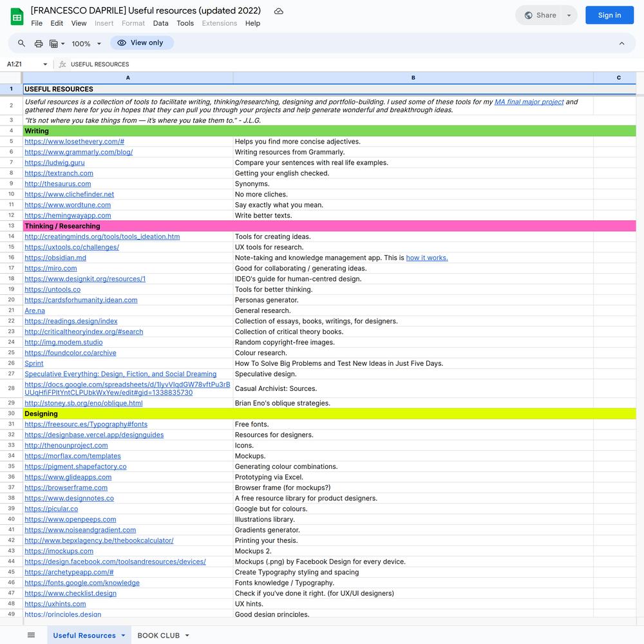644x644 pixels.
Task: Open the zoom 100% dropdown
Action: pyautogui.click(x=86, y=44)
